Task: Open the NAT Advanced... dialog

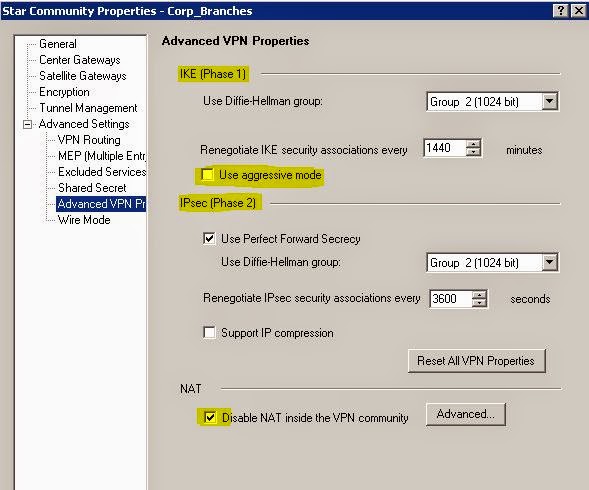Action: click(x=465, y=414)
